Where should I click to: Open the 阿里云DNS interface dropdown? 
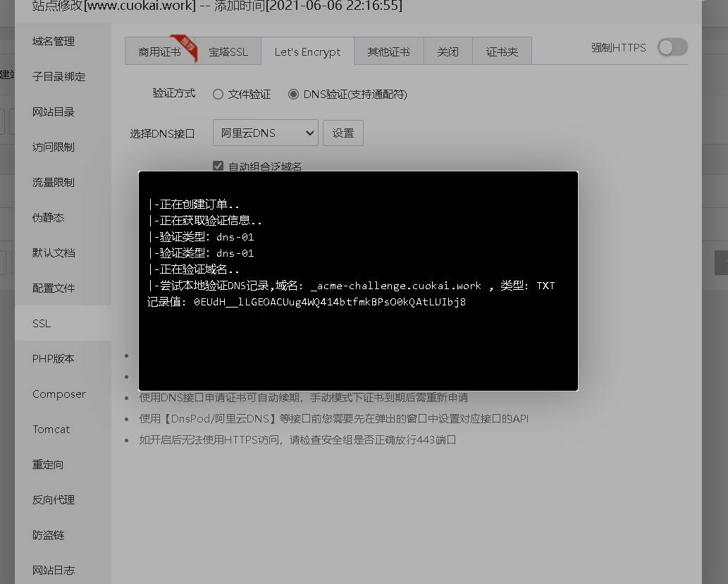[x=265, y=133]
